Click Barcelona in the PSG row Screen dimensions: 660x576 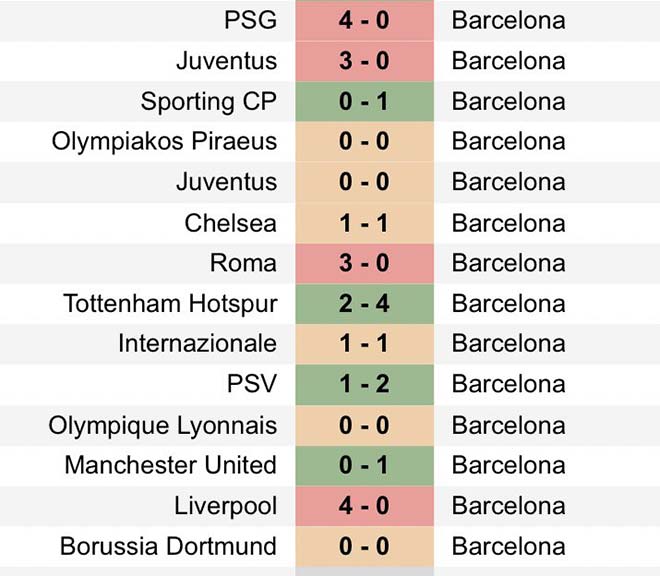(508, 20)
